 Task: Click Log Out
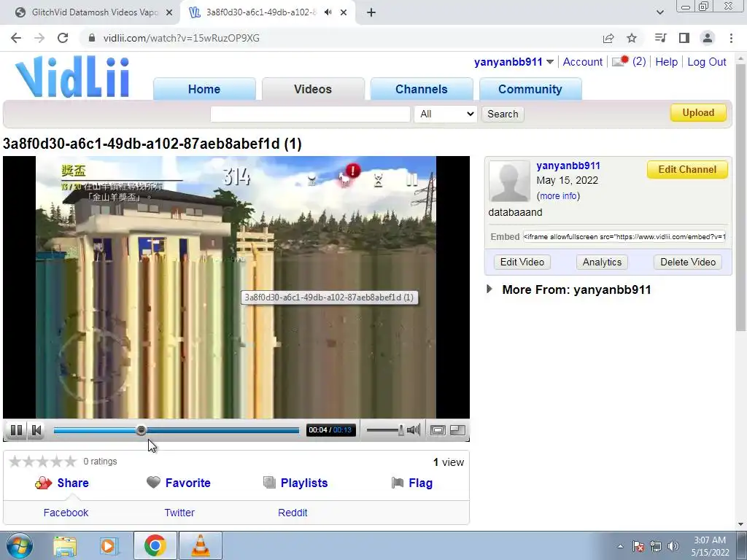tap(706, 62)
